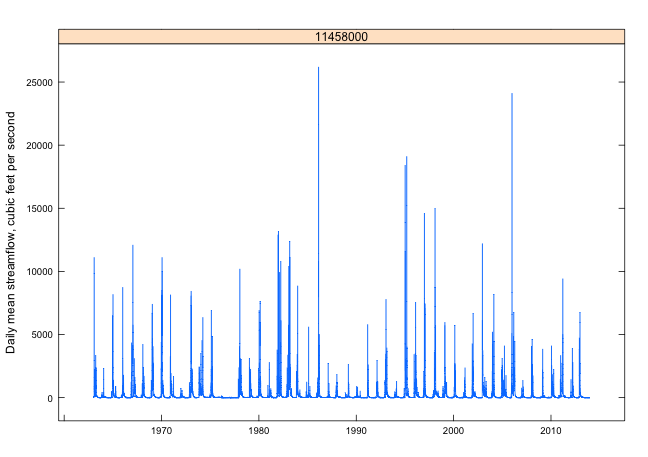Click the 13000 streamflow peak near 1982

tap(279, 232)
